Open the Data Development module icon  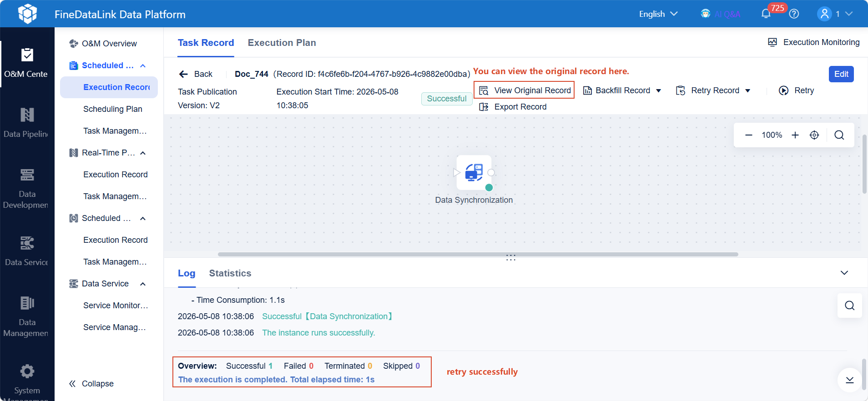coord(27,175)
